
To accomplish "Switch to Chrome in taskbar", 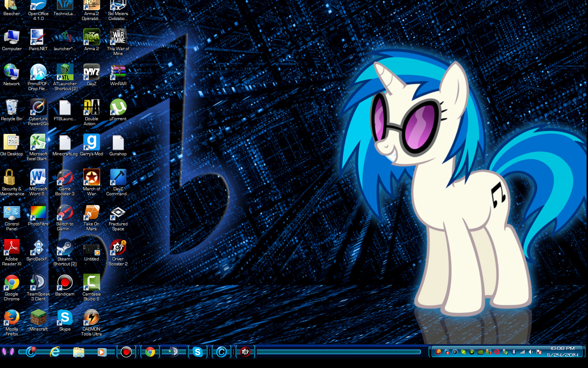I will tap(150, 352).
